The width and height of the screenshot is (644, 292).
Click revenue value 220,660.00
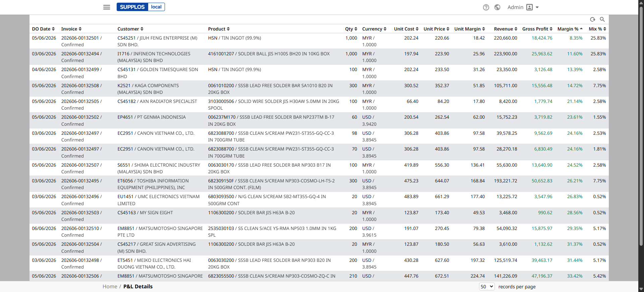506,38
